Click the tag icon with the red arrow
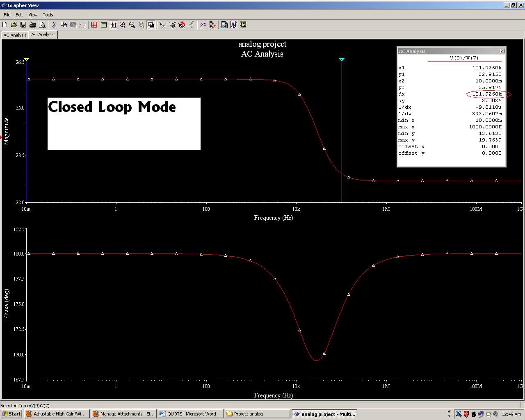Viewport: 525px width, 420px height. pos(182,25)
